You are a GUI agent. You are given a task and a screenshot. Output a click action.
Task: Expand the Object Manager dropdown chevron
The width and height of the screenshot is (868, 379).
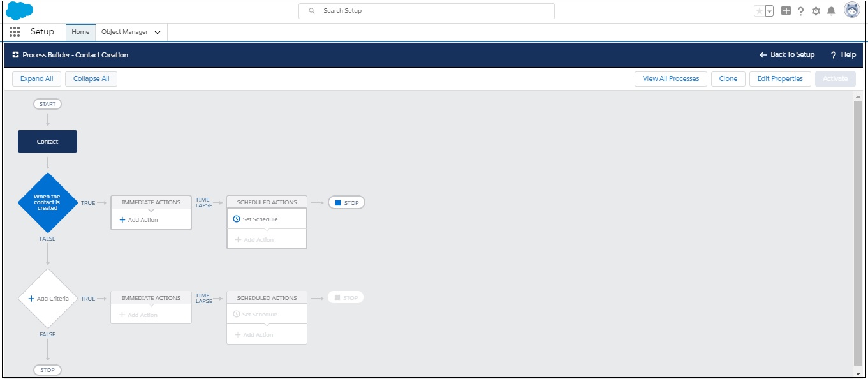pos(158,33)
